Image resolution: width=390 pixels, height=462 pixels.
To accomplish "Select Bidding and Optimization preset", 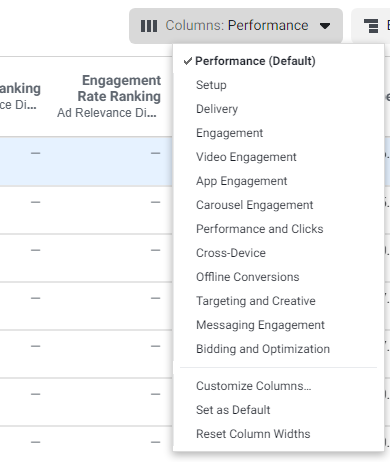I will point(263,349).
